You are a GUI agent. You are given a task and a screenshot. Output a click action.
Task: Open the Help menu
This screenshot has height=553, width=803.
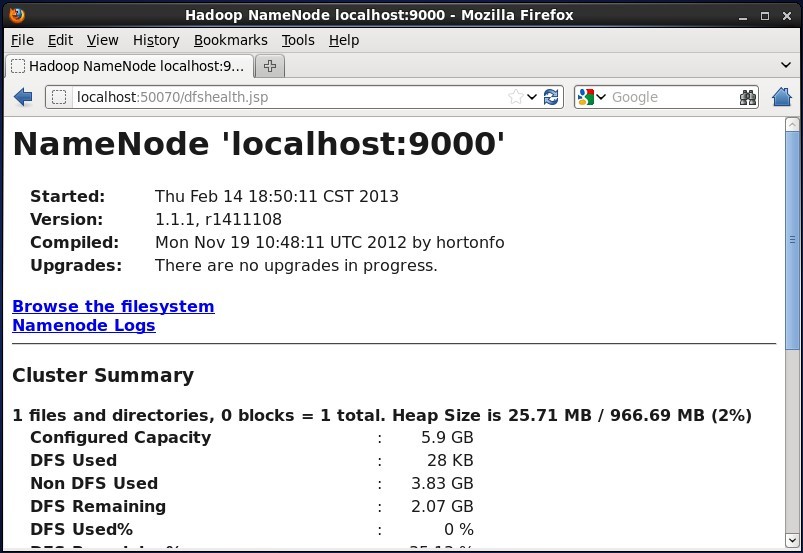344,40
